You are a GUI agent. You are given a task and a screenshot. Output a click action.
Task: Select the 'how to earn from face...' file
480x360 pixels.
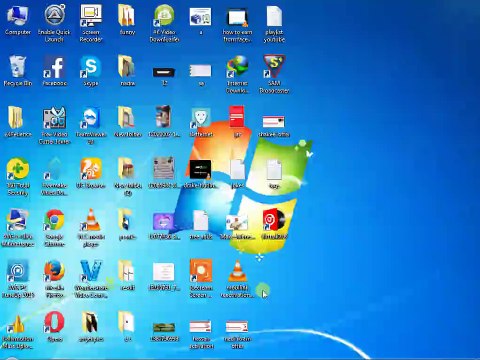[237, 23]
